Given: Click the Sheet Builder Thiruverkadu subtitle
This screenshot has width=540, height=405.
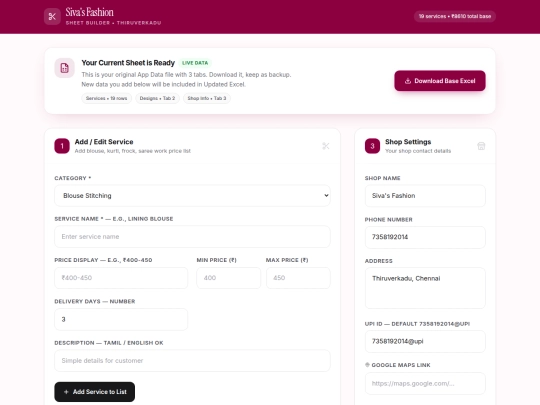Looking at the screenshot, I should point(113,23).
